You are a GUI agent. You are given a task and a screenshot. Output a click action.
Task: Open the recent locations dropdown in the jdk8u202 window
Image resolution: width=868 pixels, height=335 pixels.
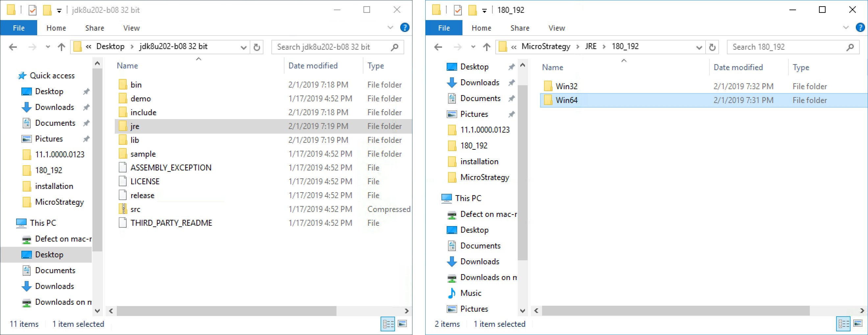(48, 47)
